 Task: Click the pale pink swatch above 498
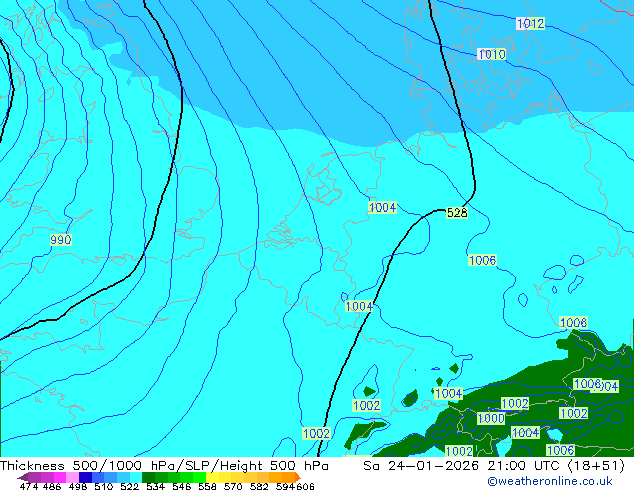[x=72, y=477]
